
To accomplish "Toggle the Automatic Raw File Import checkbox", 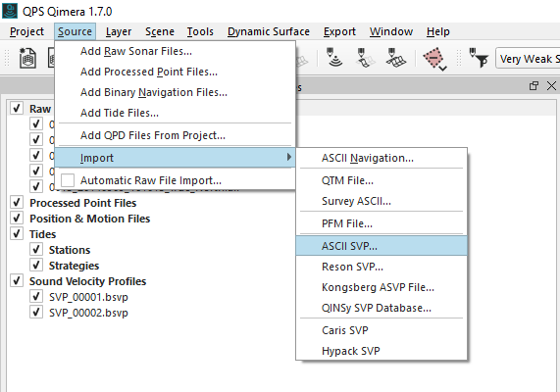I will (68, 180).
